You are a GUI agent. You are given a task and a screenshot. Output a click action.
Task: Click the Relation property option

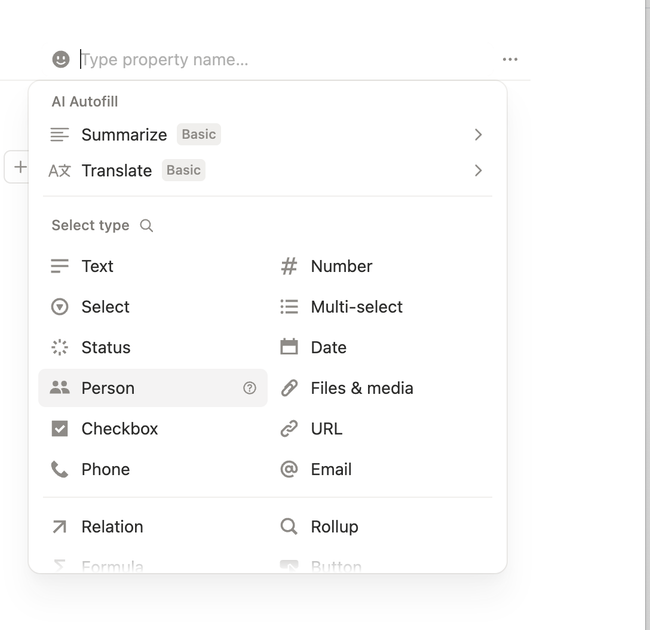click(x=153, y=527)
